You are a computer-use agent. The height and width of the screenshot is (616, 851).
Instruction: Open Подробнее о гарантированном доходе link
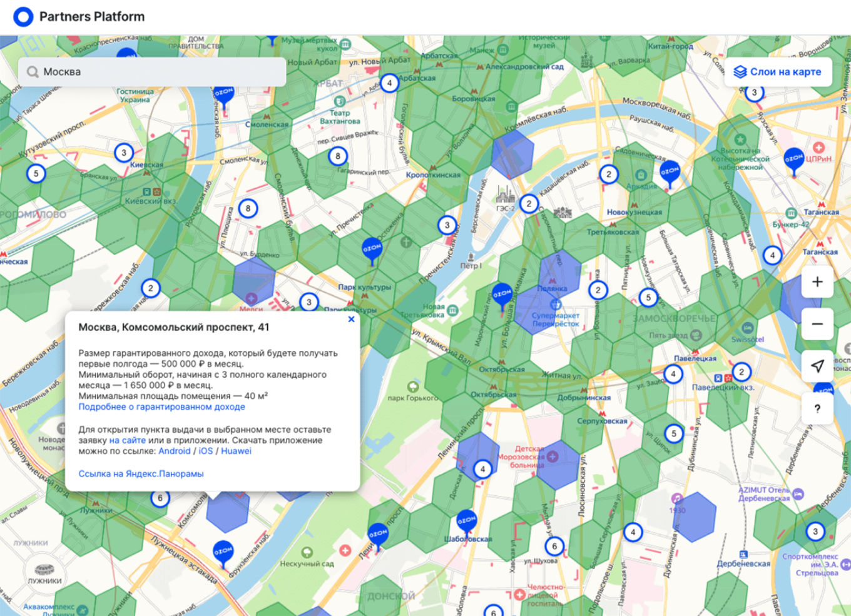[x=161, y=406]
